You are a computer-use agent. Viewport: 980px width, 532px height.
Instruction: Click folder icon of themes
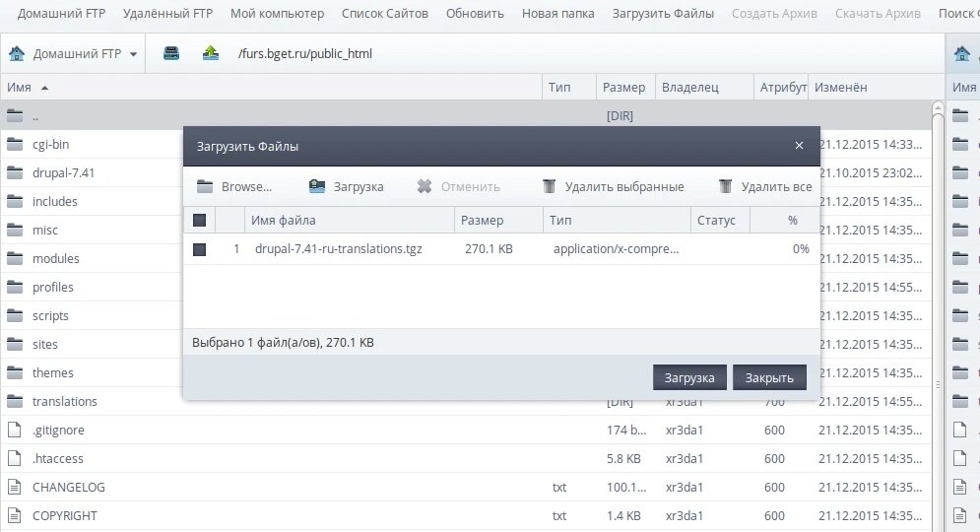pos(15,372)
